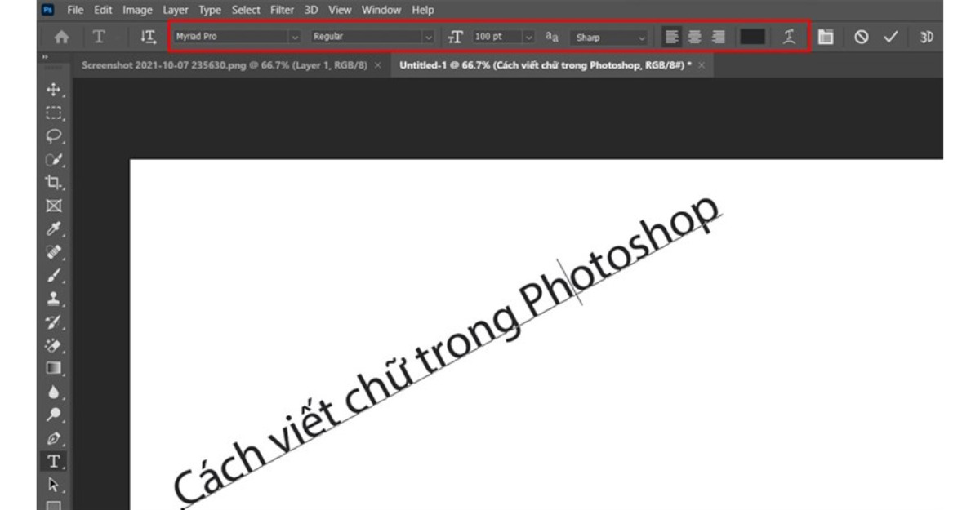Open the View menu
The height and width of the screenshot is (510, 980).
coord(340,11)
